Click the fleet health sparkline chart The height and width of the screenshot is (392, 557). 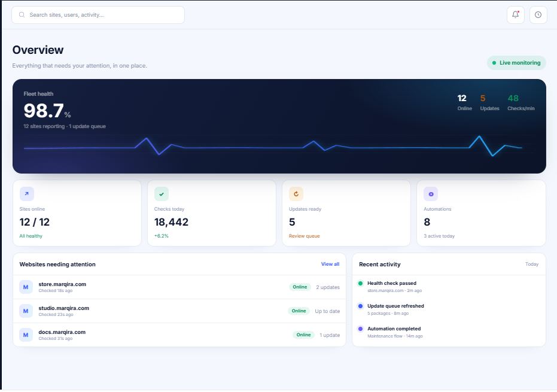click(273, 146)
